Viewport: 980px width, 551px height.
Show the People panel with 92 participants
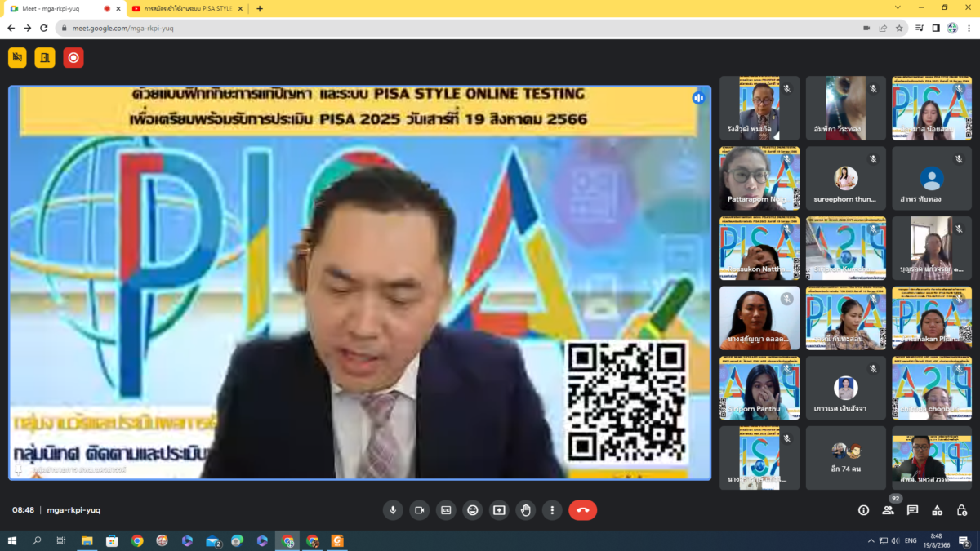coord(888,510)
